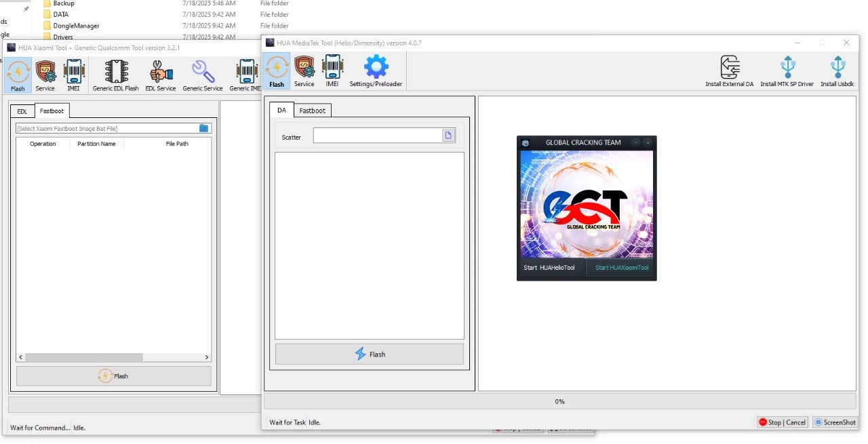868x444 pixels.
Task: Select Flash icon in HUA MediaTek Tool toolbar
Action: pyautogui.click(x=277, y=71)
